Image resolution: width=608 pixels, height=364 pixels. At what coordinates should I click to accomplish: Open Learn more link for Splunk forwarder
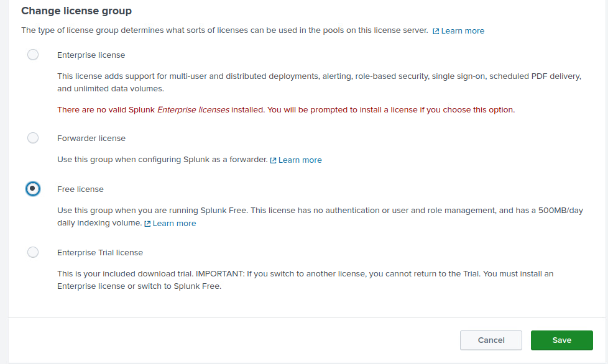(x=300, y=160)
